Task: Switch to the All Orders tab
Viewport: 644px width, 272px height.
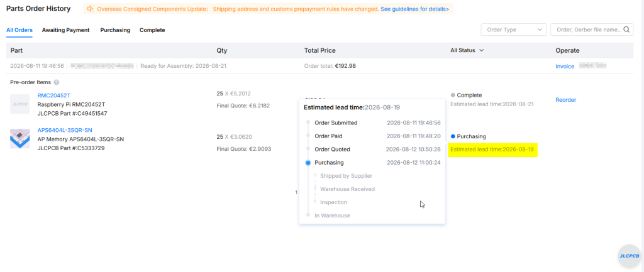Action: pyautogui.click(x=19, y=30)
